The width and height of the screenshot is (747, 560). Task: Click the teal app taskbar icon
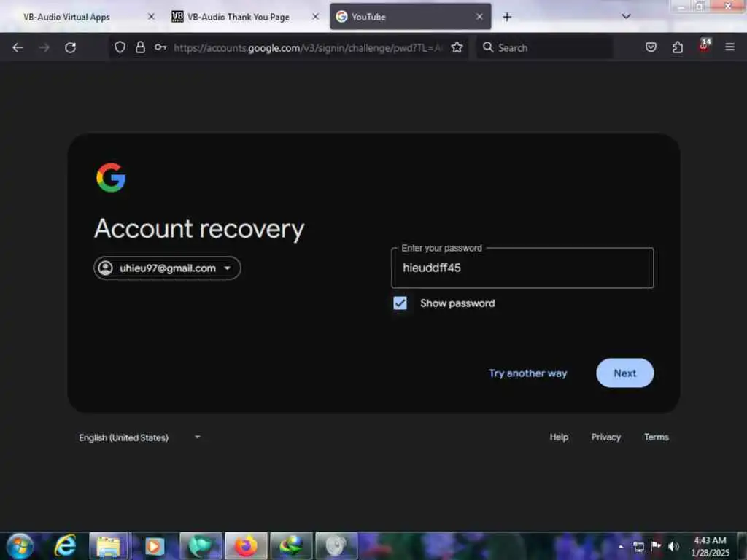point(201,546)
